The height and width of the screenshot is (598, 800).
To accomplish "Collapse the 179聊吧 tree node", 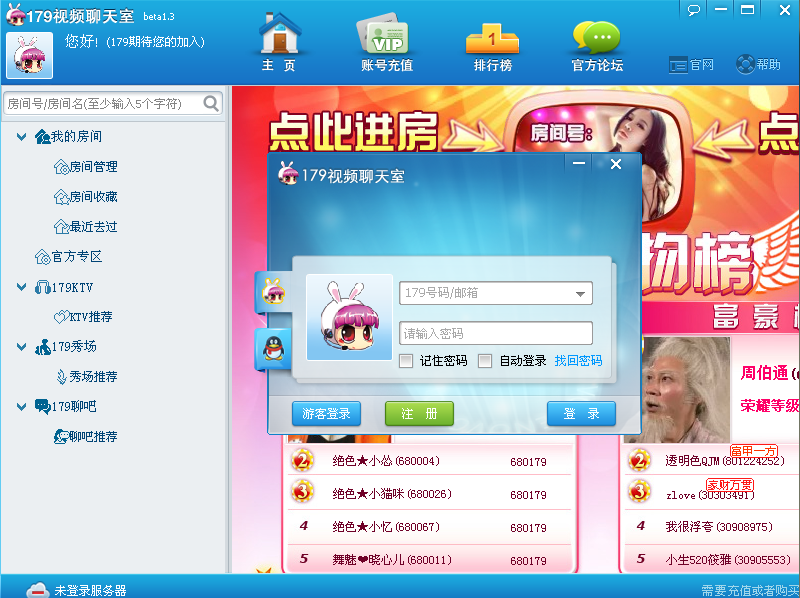I will coord(21,407).
